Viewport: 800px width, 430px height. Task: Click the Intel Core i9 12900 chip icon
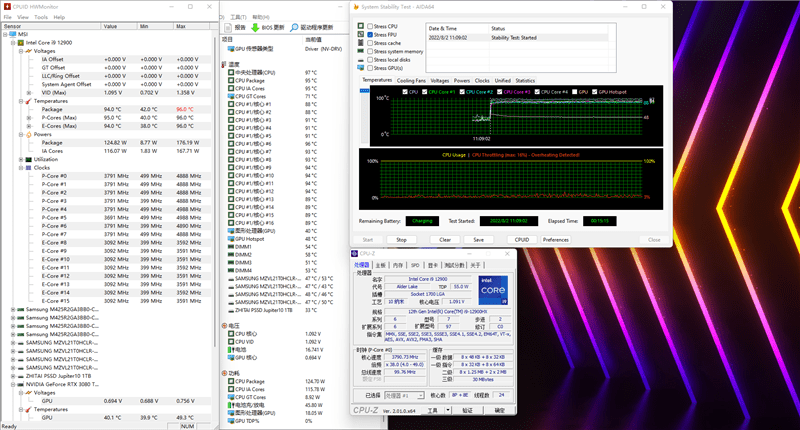21,43
